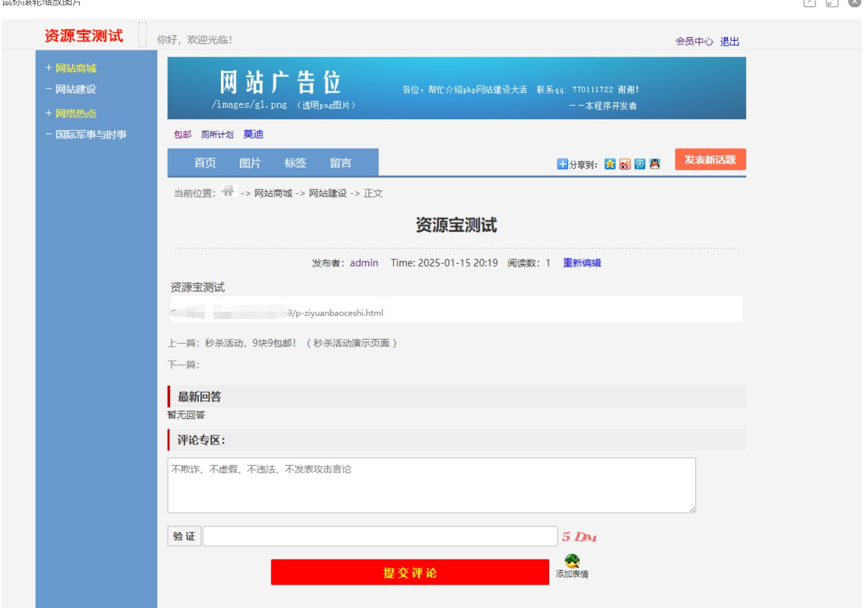Share to Qzone via the star icon

click(x=610, y=164)
